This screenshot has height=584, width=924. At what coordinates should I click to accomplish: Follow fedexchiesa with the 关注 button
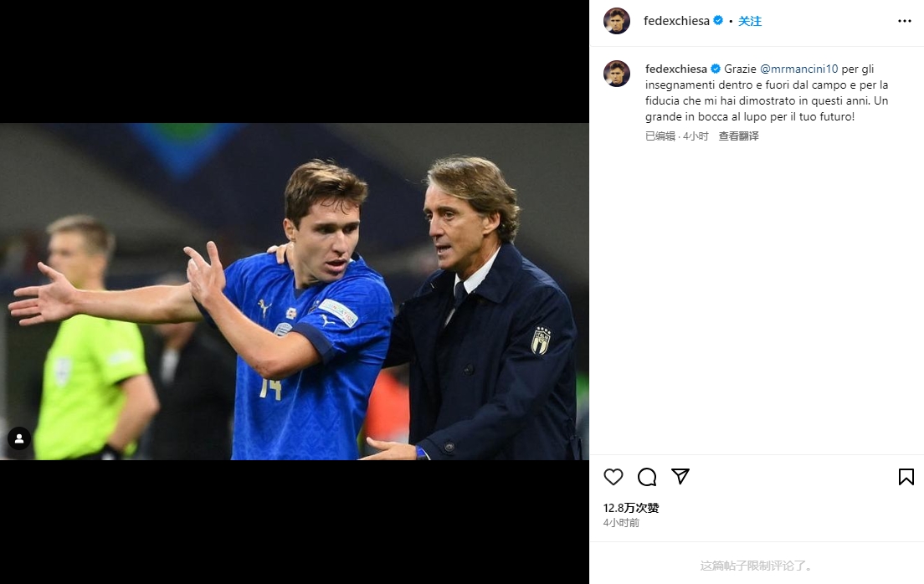pyautogui.click(x=750, y=21)
